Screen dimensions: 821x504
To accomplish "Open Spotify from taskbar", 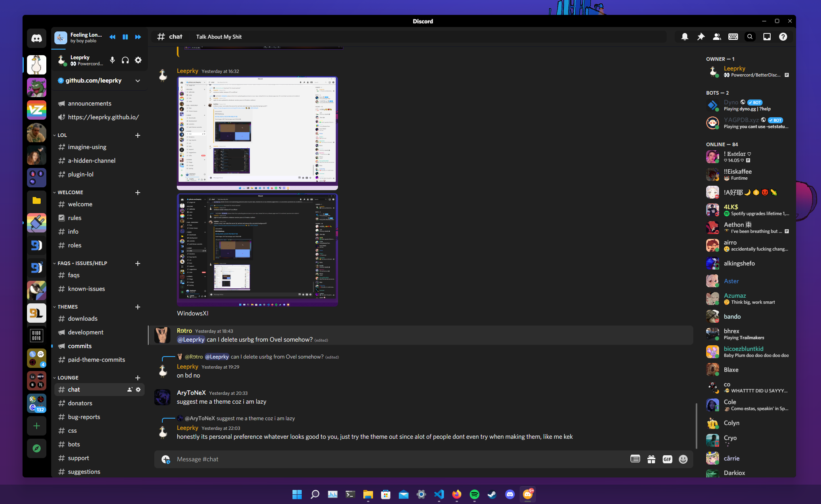I will click(475, 494).
